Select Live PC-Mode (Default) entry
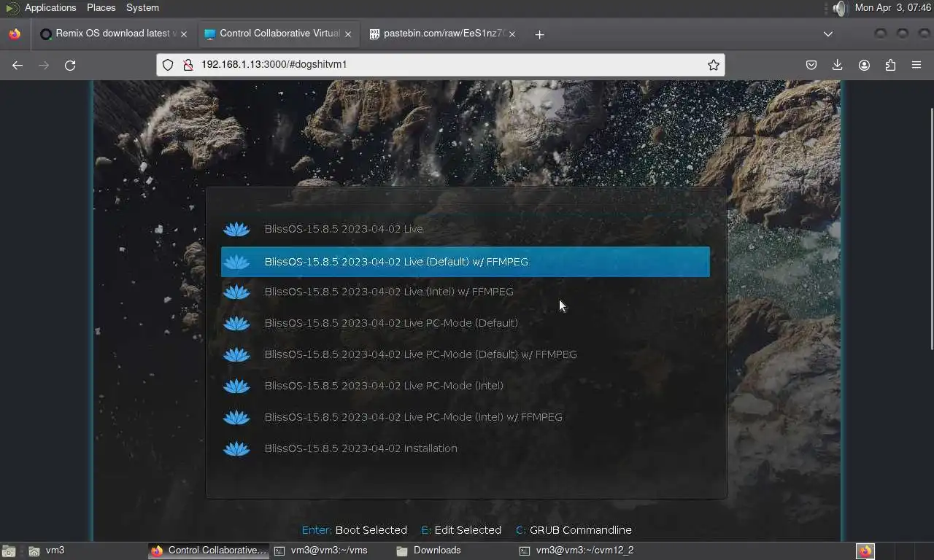This screenshot has height=560, width=934. click(466, 323)
